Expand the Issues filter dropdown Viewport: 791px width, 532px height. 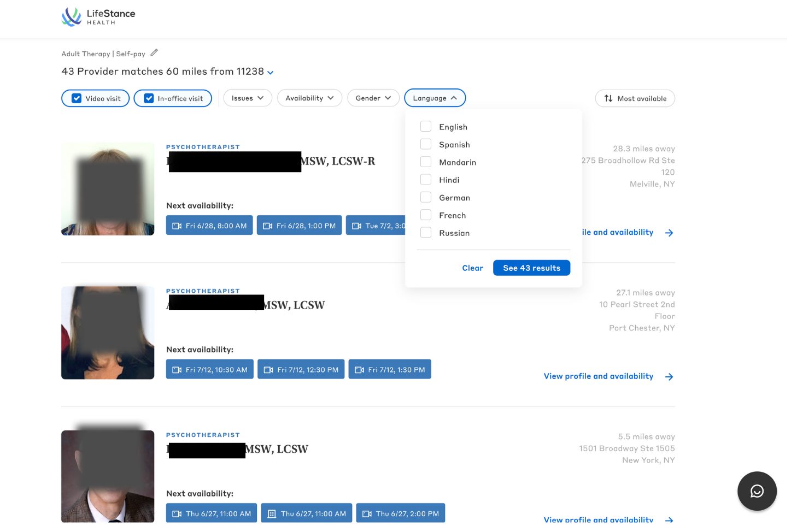(247, 98)
